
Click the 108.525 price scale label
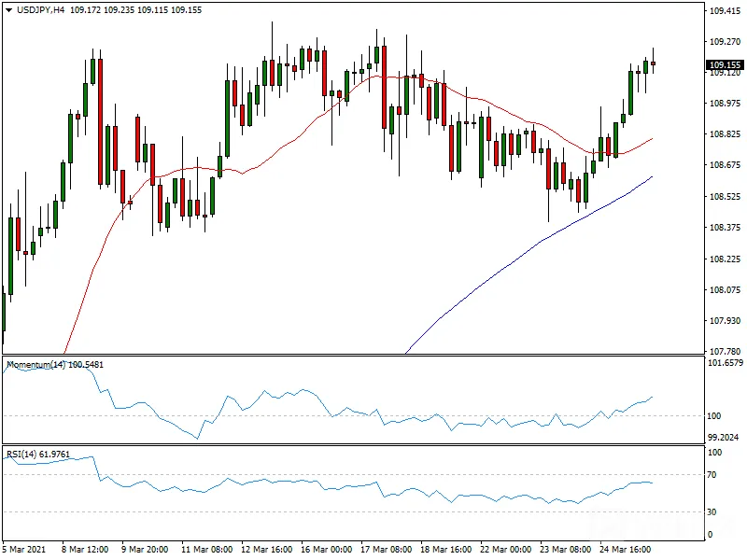pos(725,196)
